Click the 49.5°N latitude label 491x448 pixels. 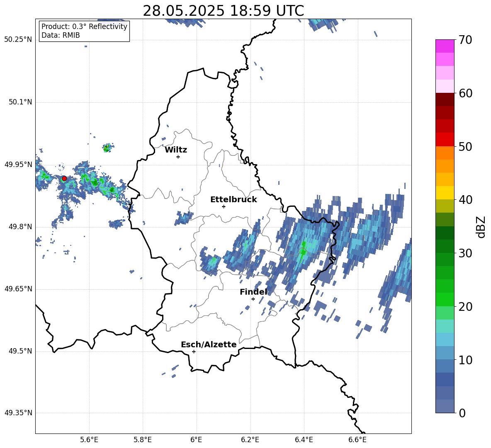[x=20, y=351]
